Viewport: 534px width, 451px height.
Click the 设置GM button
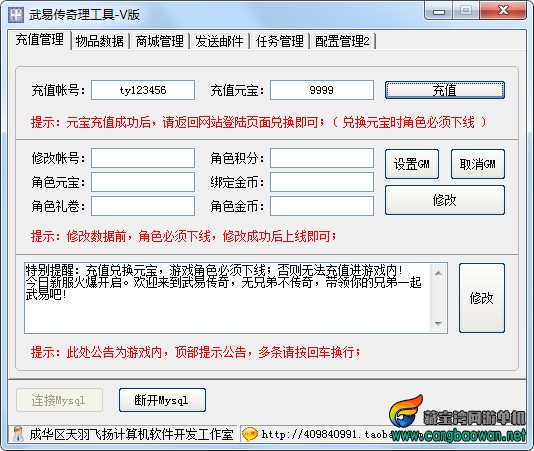(412, 164)
